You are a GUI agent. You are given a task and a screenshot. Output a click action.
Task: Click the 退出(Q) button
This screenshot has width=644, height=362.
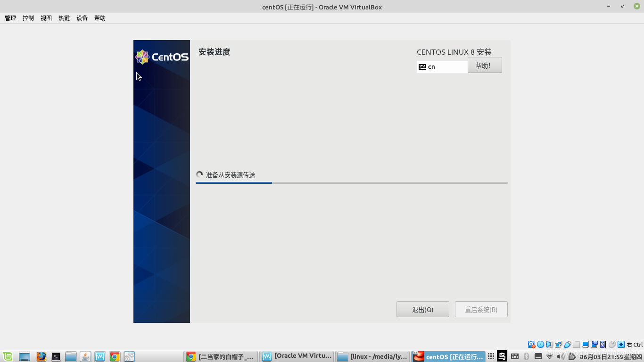tap(423, 309)
